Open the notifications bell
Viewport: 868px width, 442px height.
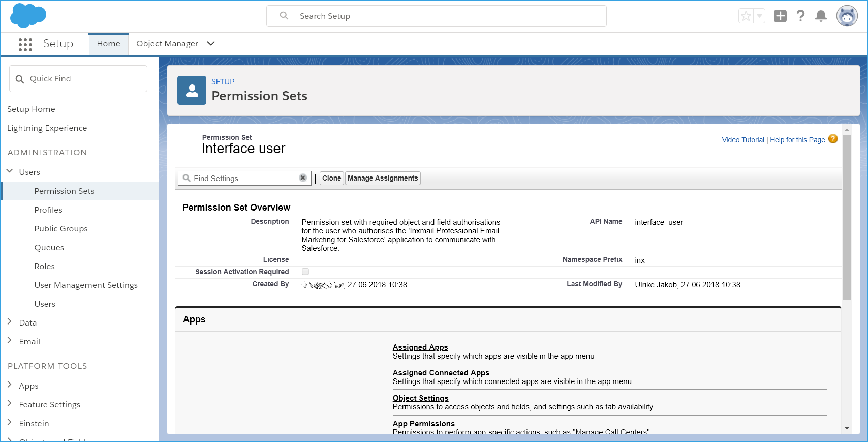[821, 16]
